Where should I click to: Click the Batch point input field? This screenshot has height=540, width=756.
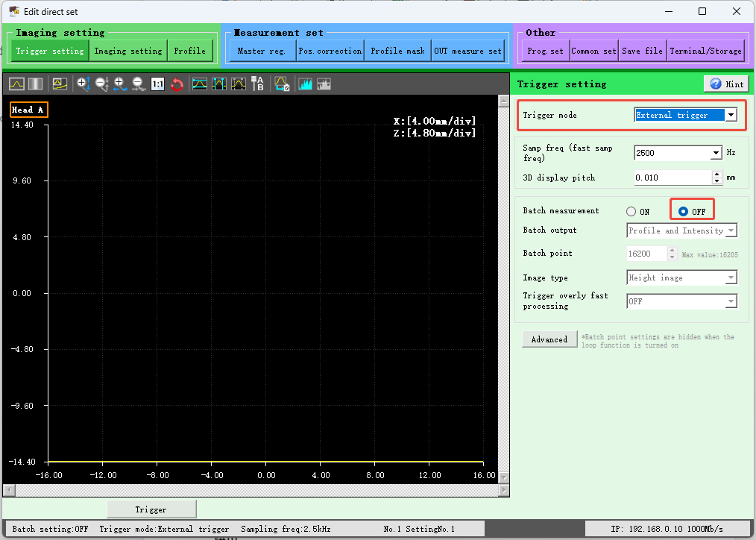coord(646,254)
